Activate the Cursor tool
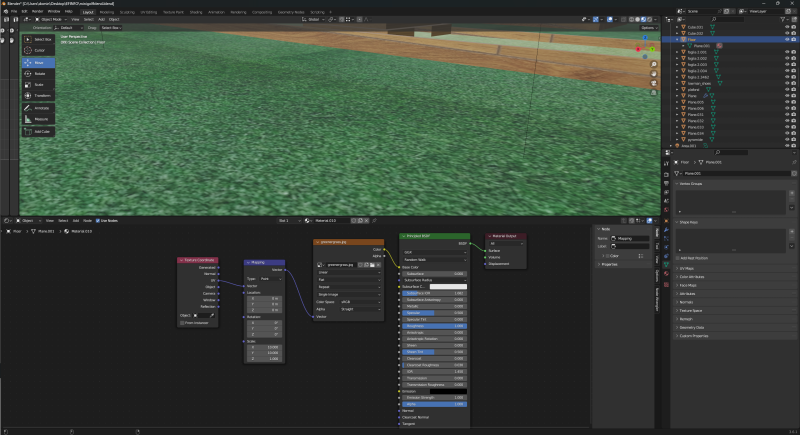Viewport: 800px width, 435px height. (38, 50)
